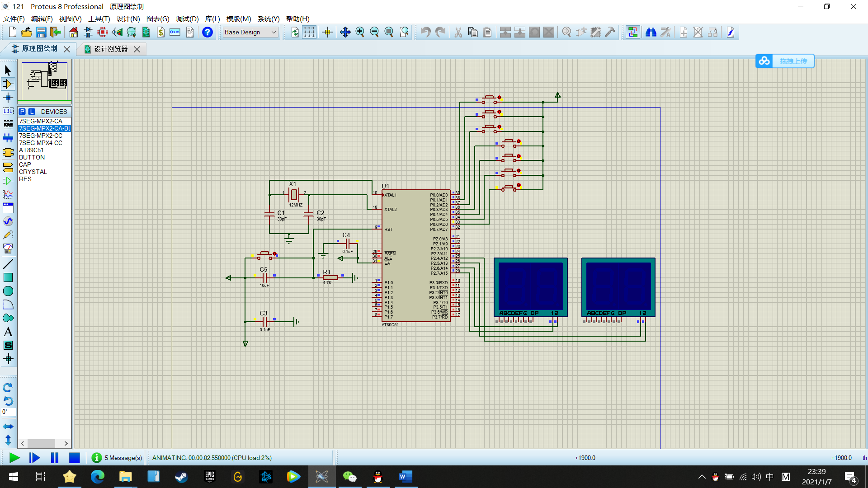Open Microsoft Word from the taskbar
This screenshot has width=868, height=488.
click(406, 477)
